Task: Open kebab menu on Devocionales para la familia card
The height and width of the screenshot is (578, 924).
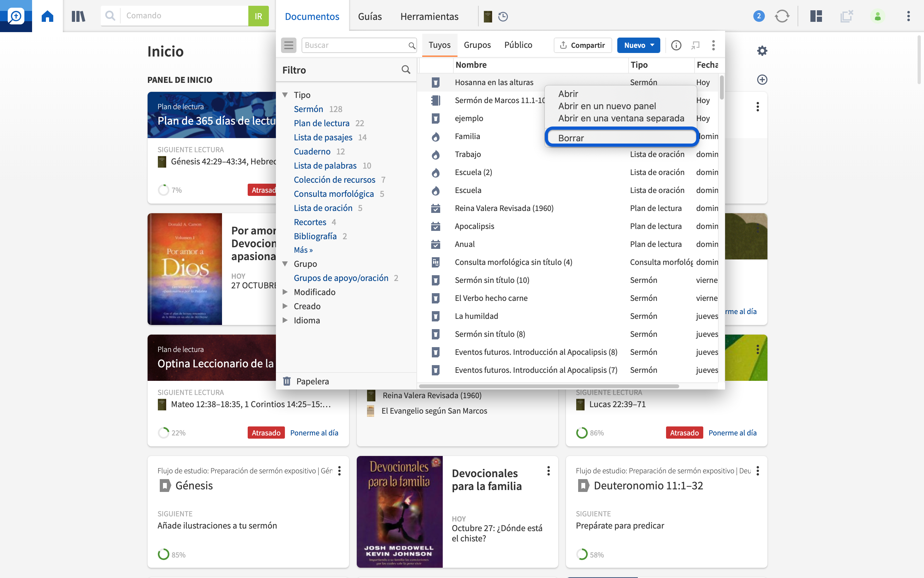Action: [548, 471]
